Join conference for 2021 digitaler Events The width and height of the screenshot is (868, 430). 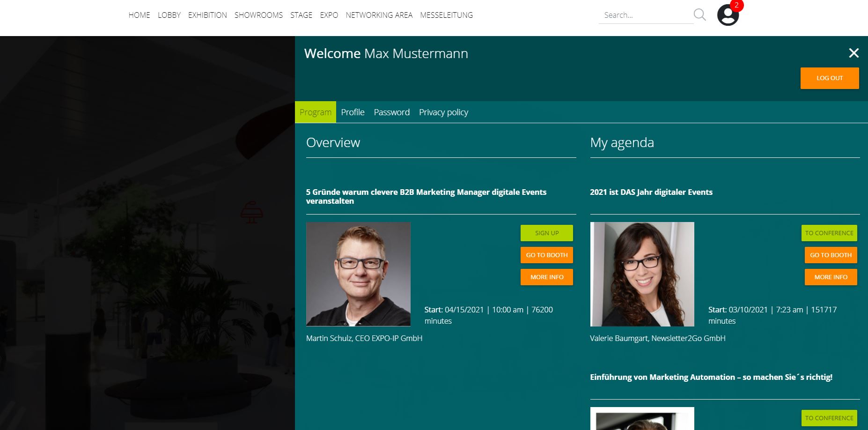point(829,233)
